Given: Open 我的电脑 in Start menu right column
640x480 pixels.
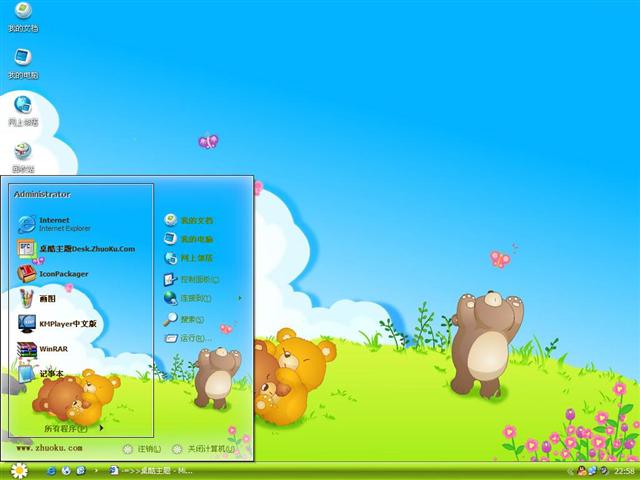Looking at the screenshot, I should [188, 239].
